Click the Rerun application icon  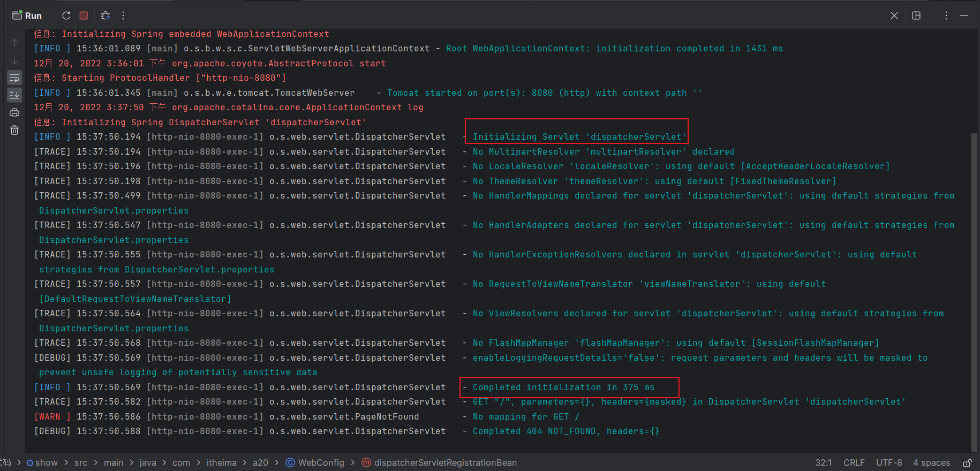66,16
